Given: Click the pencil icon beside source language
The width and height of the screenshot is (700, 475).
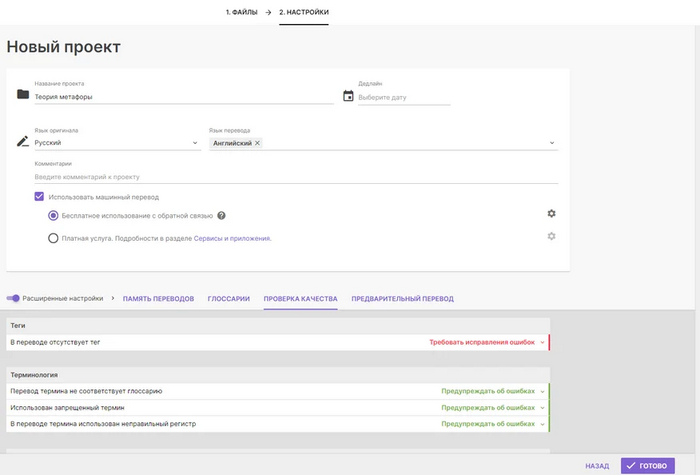Looking at the screenshot, I should coord(23,142).
